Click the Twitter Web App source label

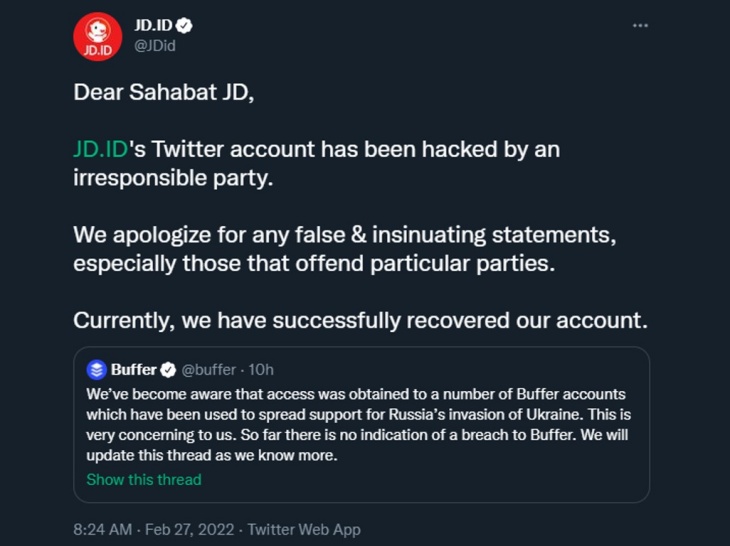coord(303,529)
